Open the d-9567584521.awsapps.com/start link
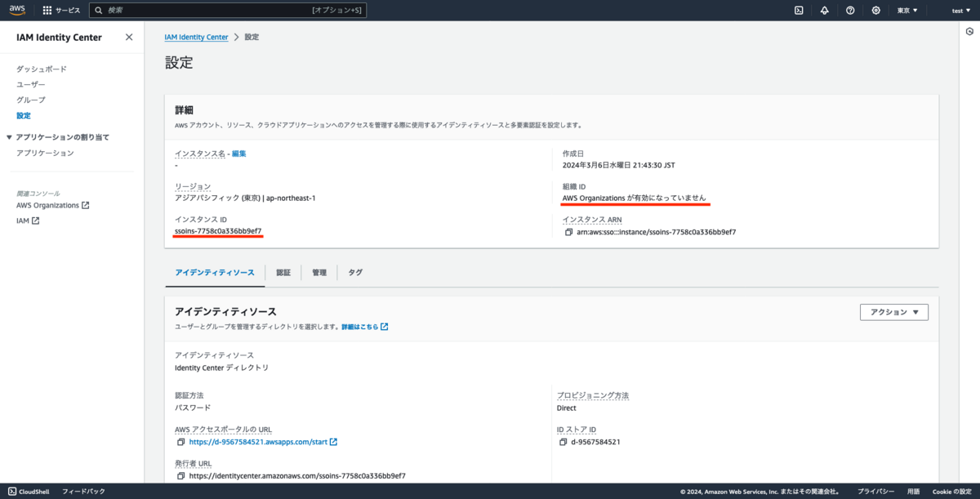The height and width of the screenshot is (499, 980). pos(263,442)
